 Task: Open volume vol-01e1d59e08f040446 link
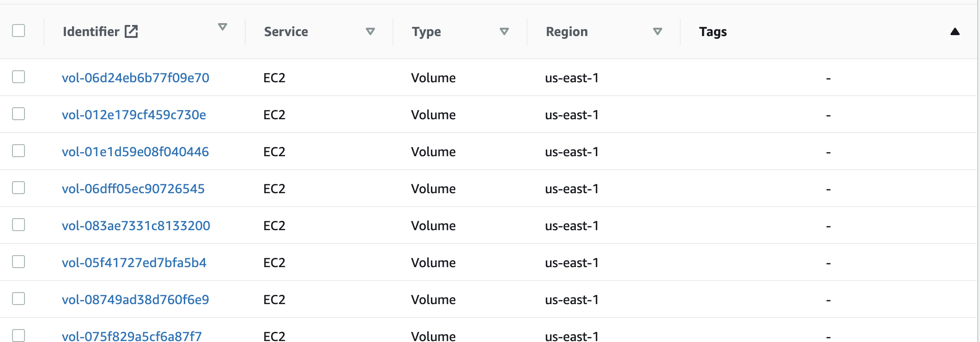tap(135, 152)
